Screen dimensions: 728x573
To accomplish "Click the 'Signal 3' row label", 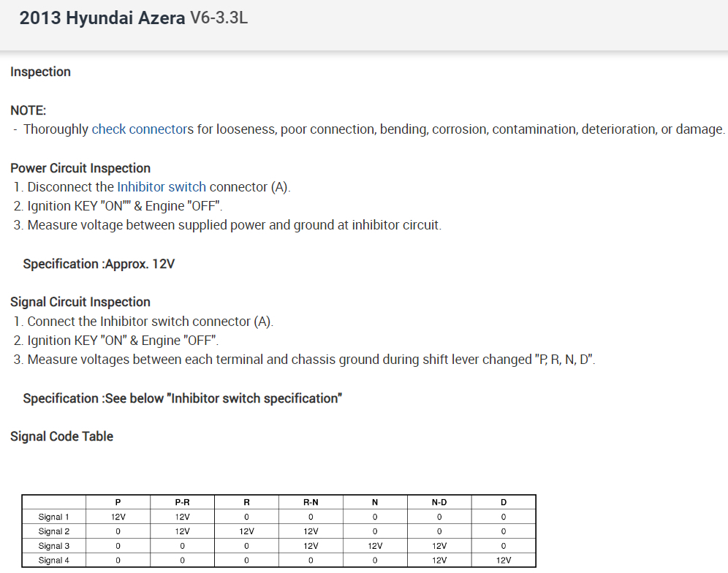I will 54,546.
